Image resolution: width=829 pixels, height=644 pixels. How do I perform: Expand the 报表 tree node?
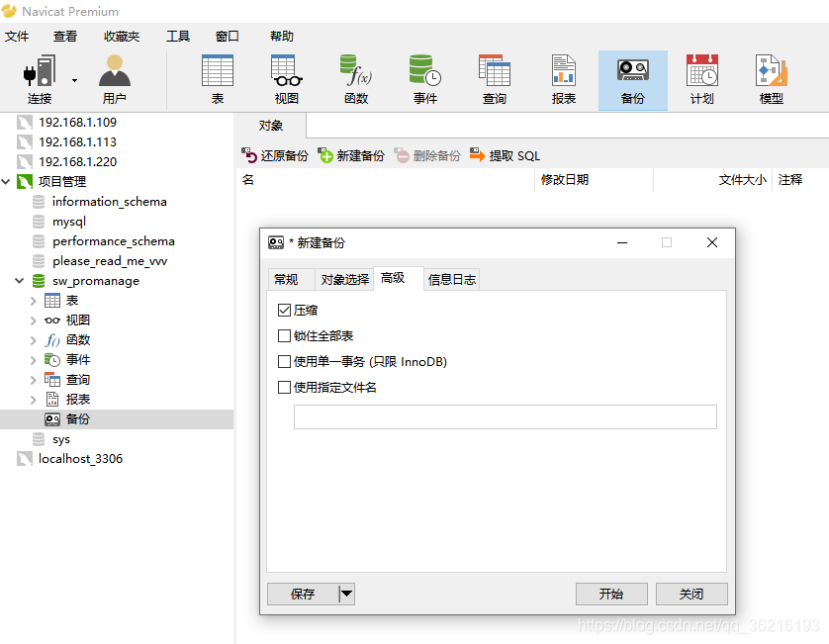[34, 400]
